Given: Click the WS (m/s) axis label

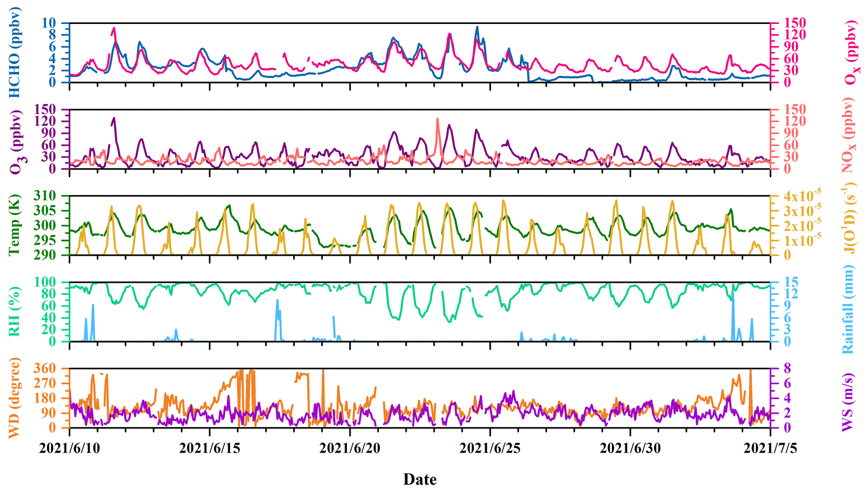Looking at the screenshot, I should pyautogui.click(x=848, y=402).
